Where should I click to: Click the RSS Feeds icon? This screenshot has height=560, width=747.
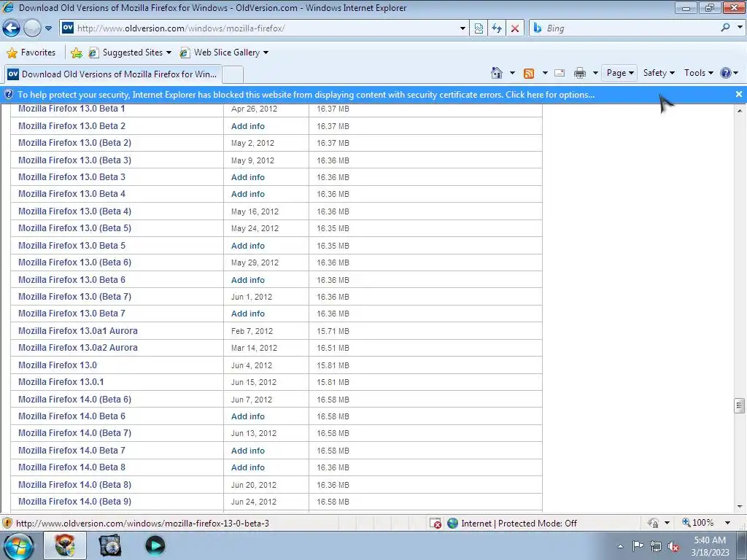click(x=529, y=73)
